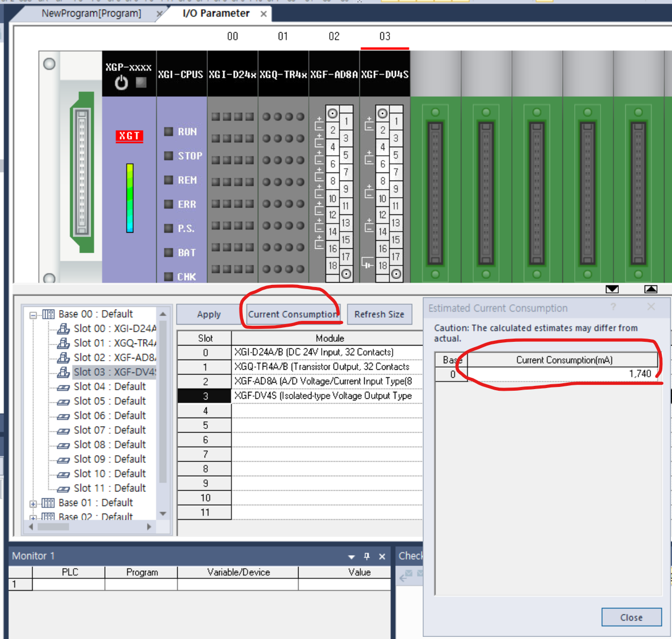Open the Monitor 1 panel dropdown arrow

coord(351,557)
